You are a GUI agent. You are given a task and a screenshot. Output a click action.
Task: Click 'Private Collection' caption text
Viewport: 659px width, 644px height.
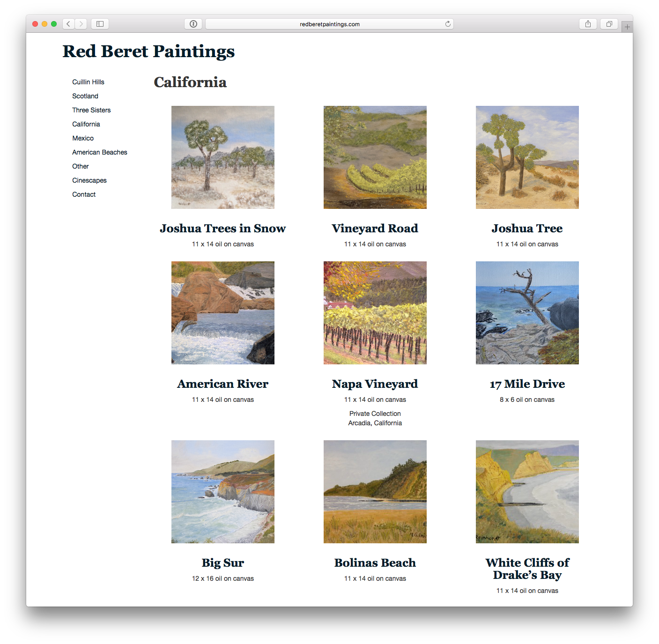click(375, 414)
